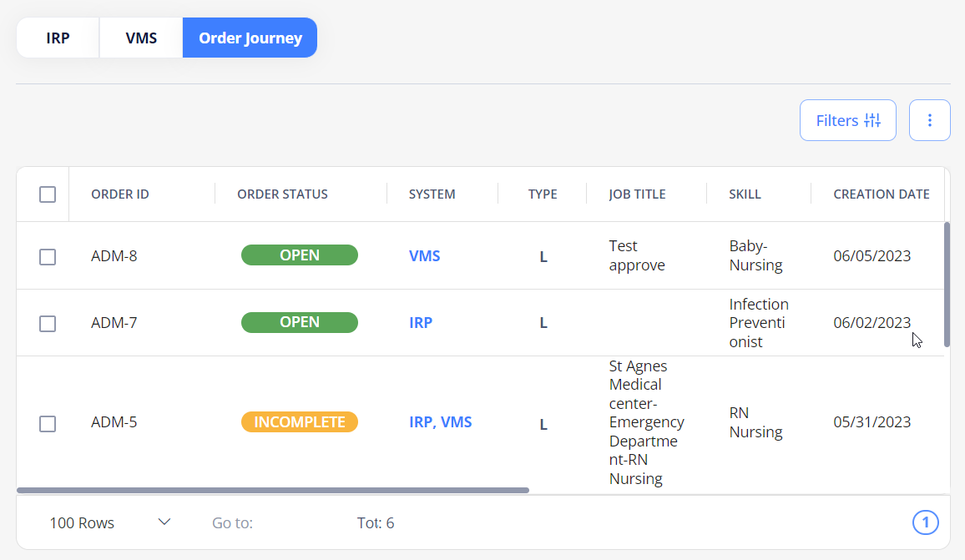Click the 'Test approve' job title cell
The image size is (965, 560).
click(637, 255)
